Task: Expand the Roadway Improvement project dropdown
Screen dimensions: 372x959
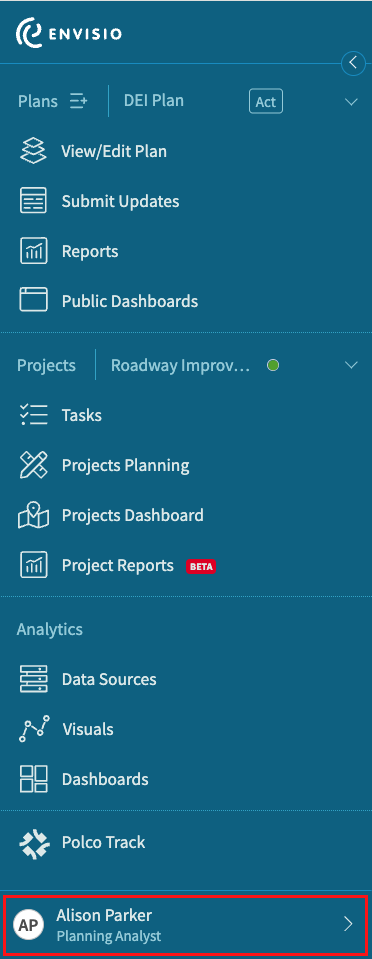Action: [351, 365]
